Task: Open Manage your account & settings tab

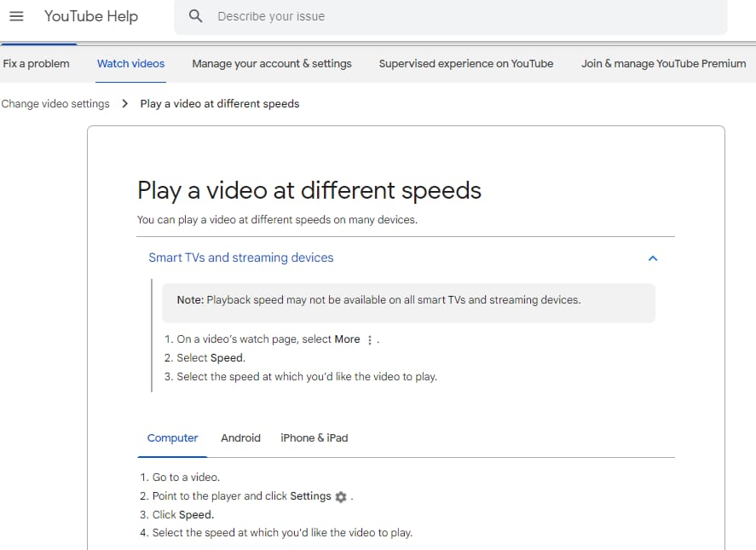Action: point(272,64)
